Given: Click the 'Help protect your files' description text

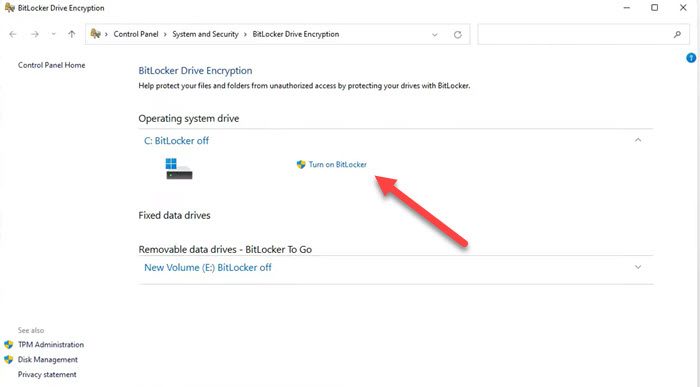Looking at the screenshot, I should click(x=304, y=86).
